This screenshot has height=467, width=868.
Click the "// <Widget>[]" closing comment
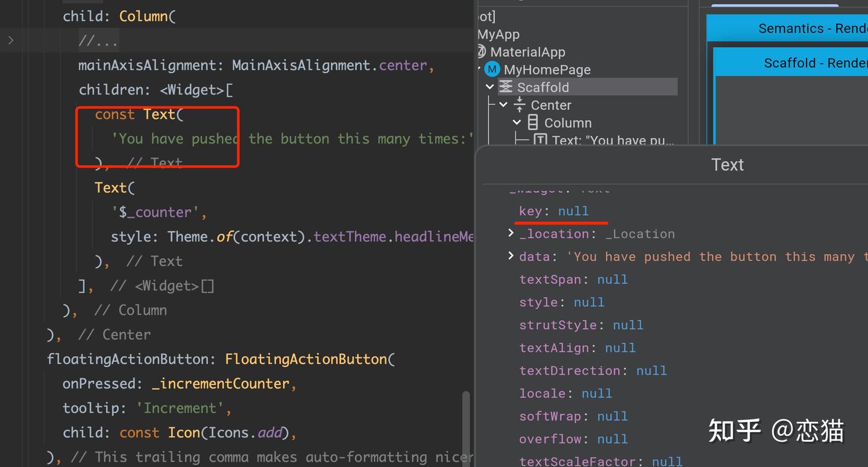coord(162,286)
